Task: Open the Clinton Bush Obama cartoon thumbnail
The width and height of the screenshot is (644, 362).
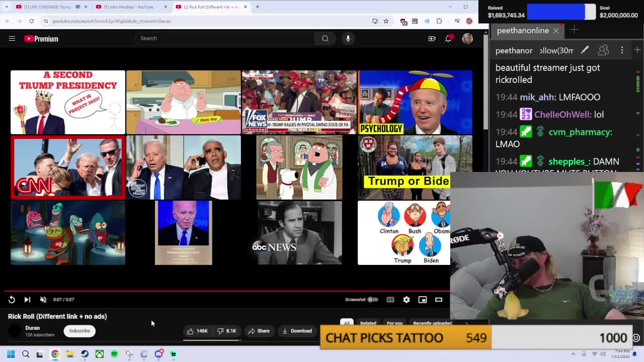Action: [404, 233]
